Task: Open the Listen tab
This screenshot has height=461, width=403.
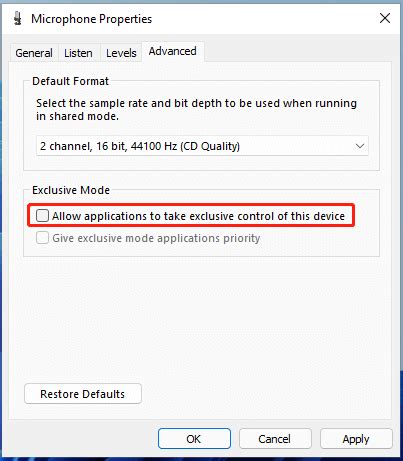Action: click(x=78, y=53)
